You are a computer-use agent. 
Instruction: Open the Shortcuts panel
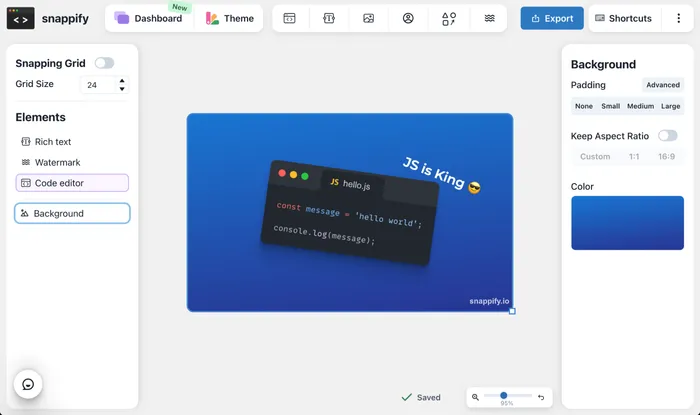click(x=623, y=18)
